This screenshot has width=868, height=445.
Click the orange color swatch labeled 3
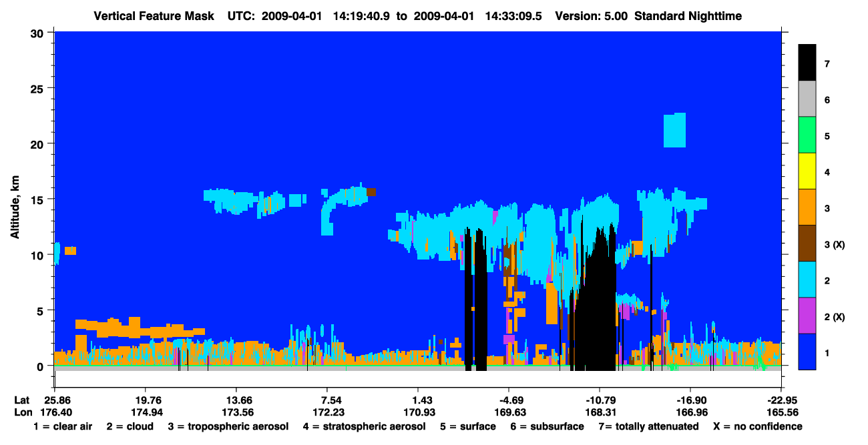(x=807, y=207)
